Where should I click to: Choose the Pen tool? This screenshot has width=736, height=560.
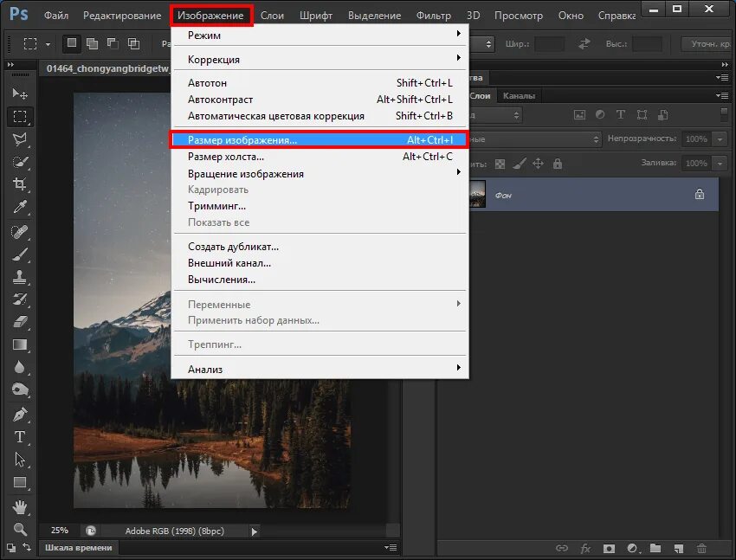click(20, 414)
